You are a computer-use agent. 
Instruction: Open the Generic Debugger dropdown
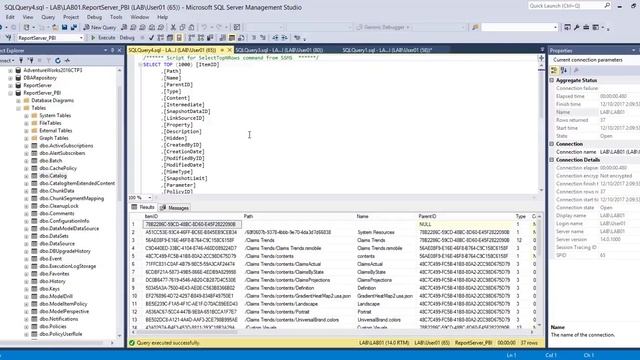coord(407,27)
